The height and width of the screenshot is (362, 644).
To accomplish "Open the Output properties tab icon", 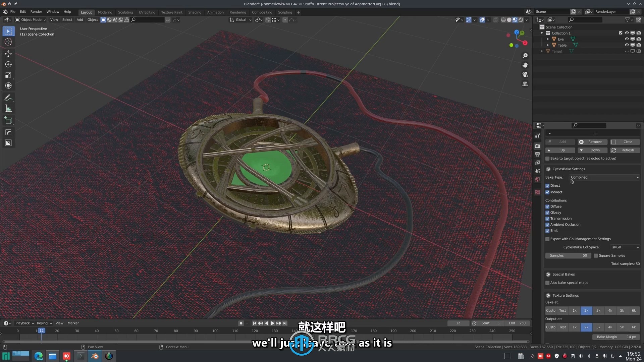I will pos(537,155).
